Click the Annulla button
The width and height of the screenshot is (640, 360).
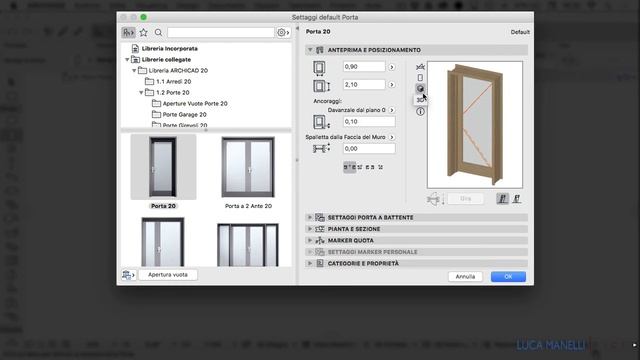coord(465,277)
